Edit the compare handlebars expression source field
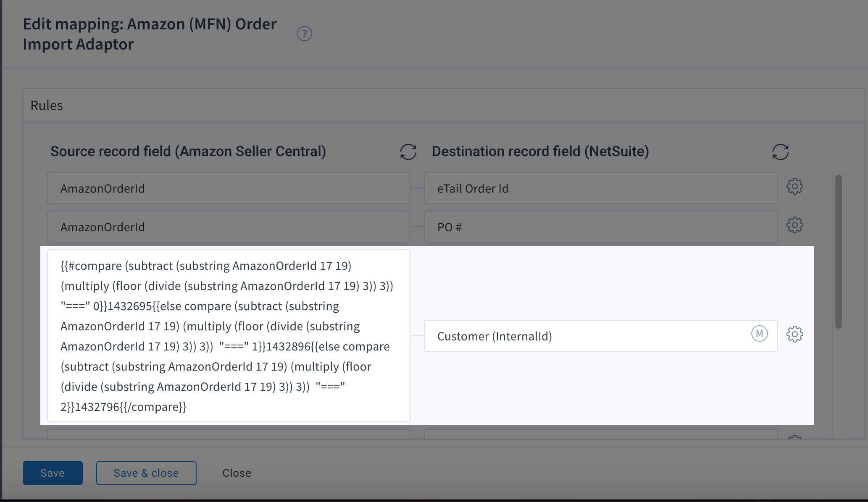The width and height of the screenshot is (868, 502). pyautogui.click(x=229, y=336)
